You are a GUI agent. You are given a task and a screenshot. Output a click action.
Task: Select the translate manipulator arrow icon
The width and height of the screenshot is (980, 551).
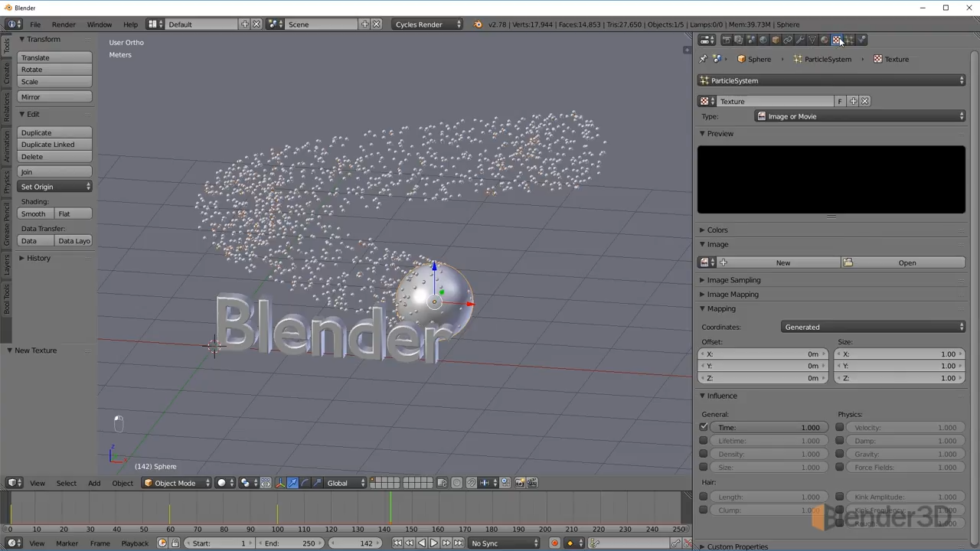tap(292, 483)
